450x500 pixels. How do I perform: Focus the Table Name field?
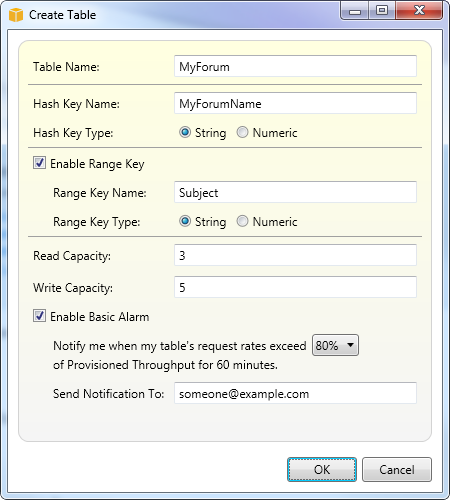pos(295,66)
